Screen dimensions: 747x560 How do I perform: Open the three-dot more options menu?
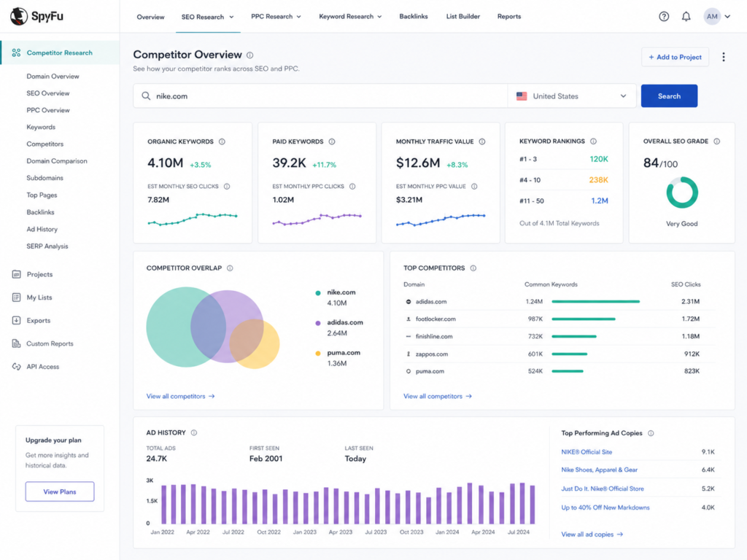click(x=723, y=57)
